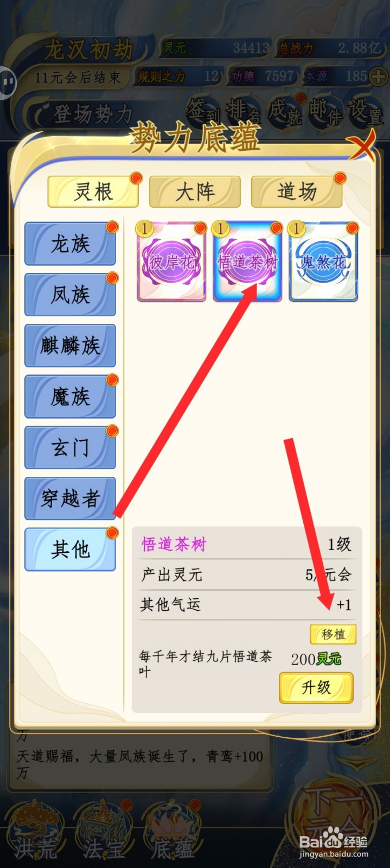Screen dimensions: 390x868
Task: Select 穿越者 in faction list
Action: [70, 499]
